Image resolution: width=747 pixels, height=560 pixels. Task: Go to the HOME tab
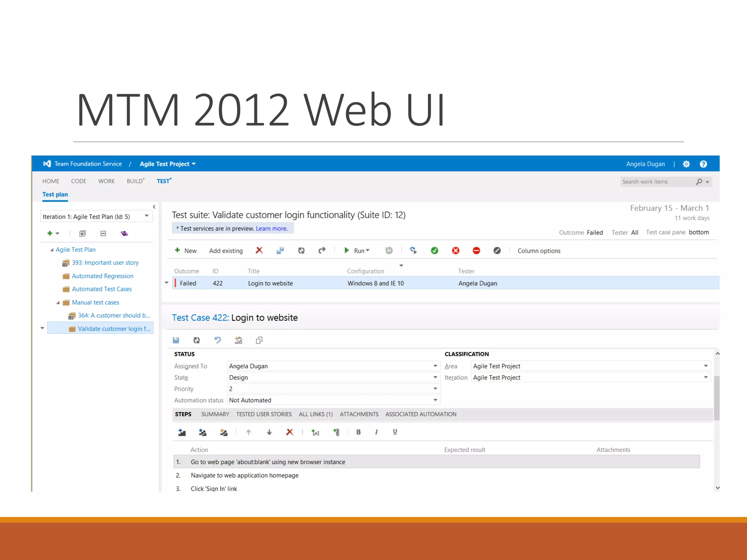pos(51,181)
